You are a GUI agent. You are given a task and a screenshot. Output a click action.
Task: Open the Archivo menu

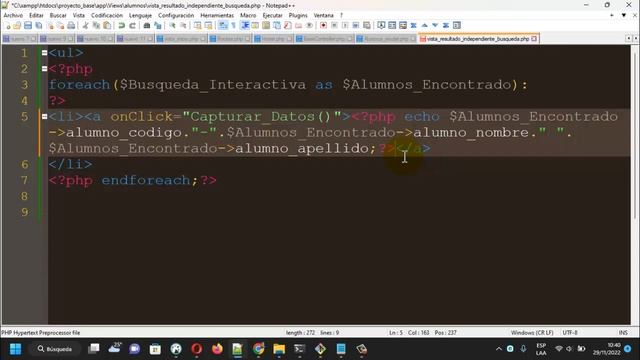tap(13, 15)
